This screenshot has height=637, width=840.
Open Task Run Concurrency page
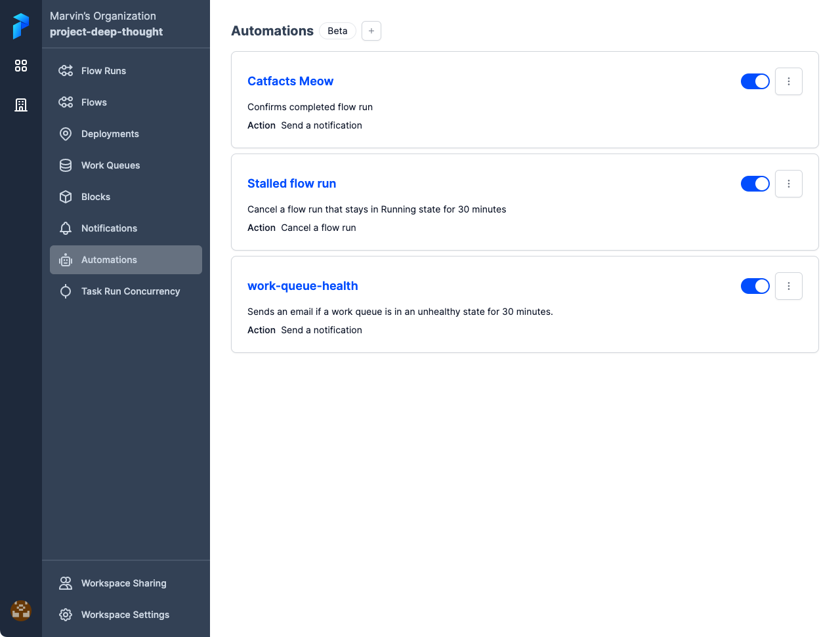point(126,291)
